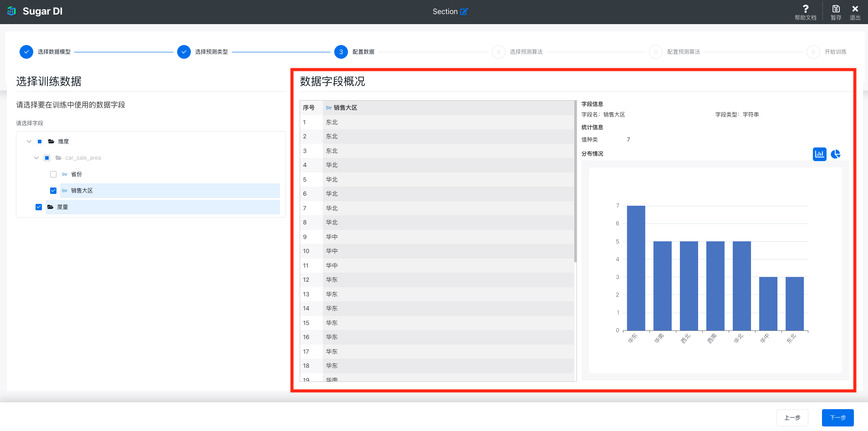
Task: Click 字段名: 销售大区 text
Action: click(x=603, y=115)
